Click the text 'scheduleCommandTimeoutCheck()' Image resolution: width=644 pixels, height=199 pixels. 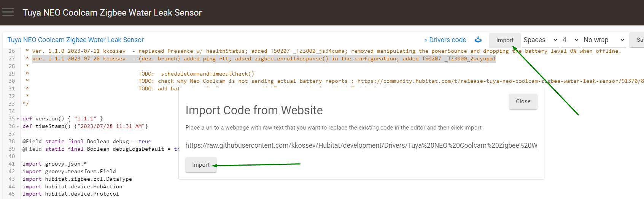207,74
